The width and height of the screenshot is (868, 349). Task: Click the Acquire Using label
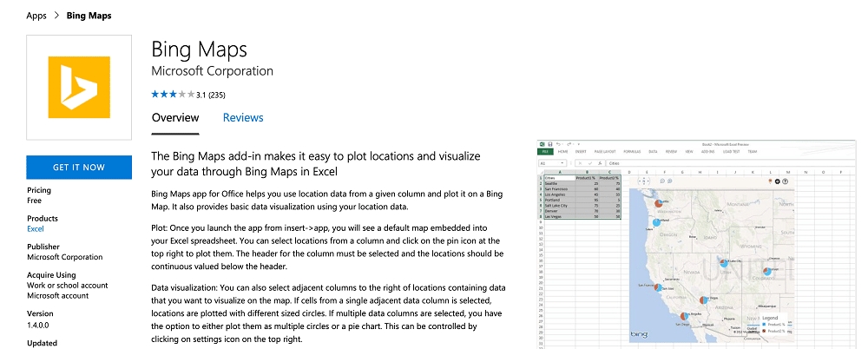51,274
